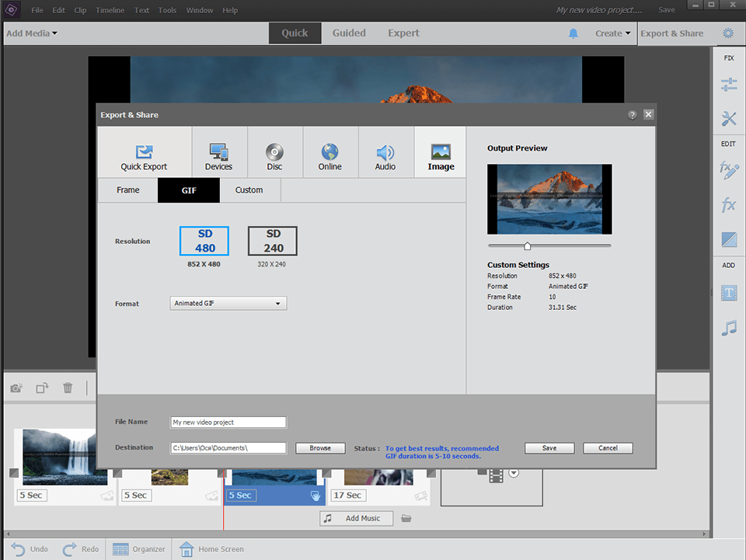Viewport: 746px width, 560px height.
Task: Select the GIF sub-tab
Action: 189,190
